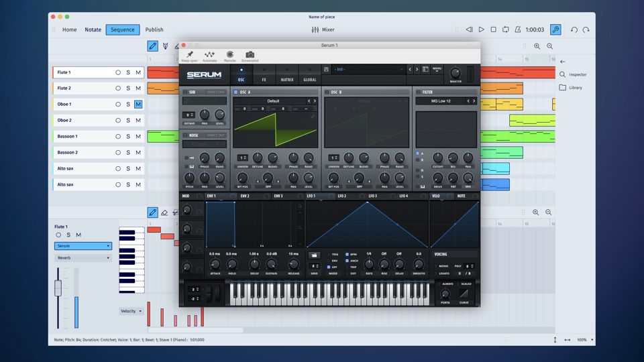Select the pencil tool in piano roll toolbar
This screenshot has width=644, height=362.
[x=152, y=213]
